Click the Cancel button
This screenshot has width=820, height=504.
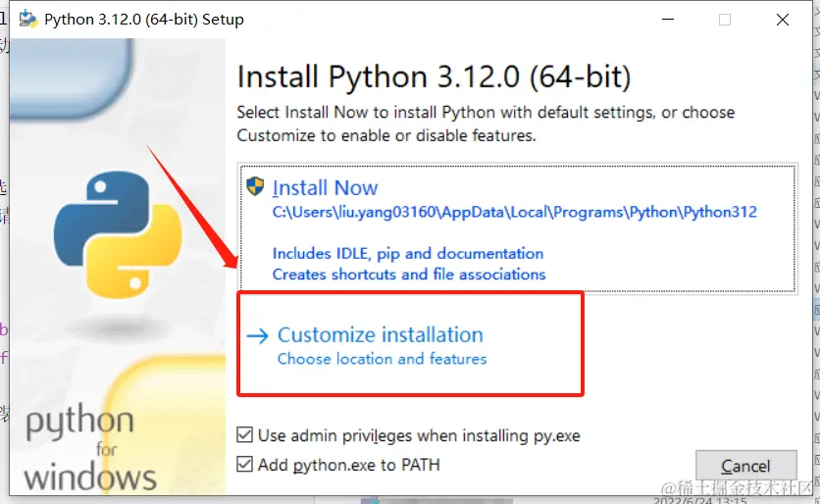tap(745, 466)
